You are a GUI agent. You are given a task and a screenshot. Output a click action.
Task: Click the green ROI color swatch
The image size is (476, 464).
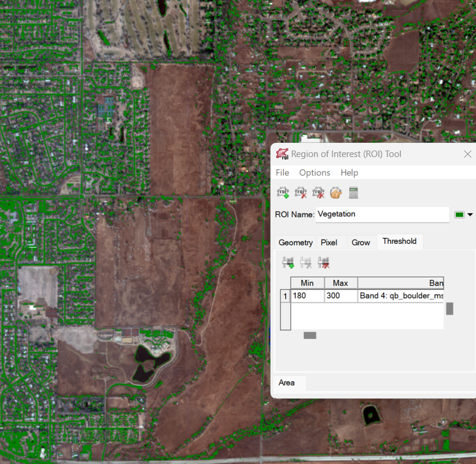tap(459, 215)
